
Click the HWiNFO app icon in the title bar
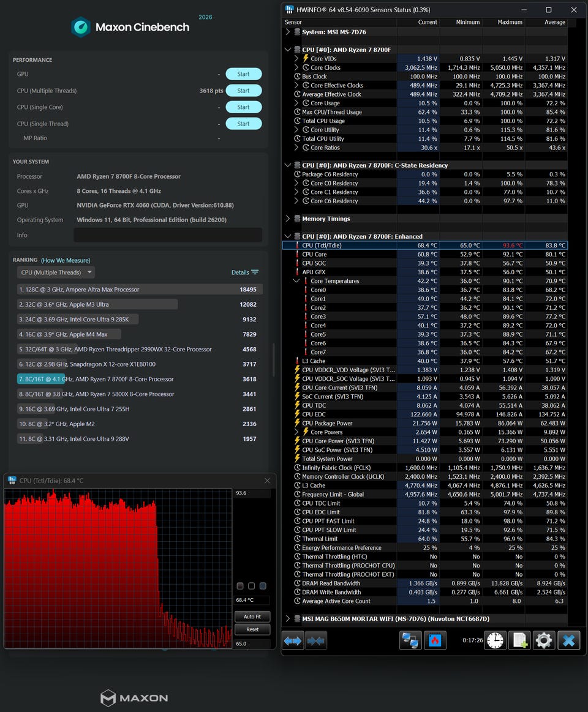coord(289,10)
